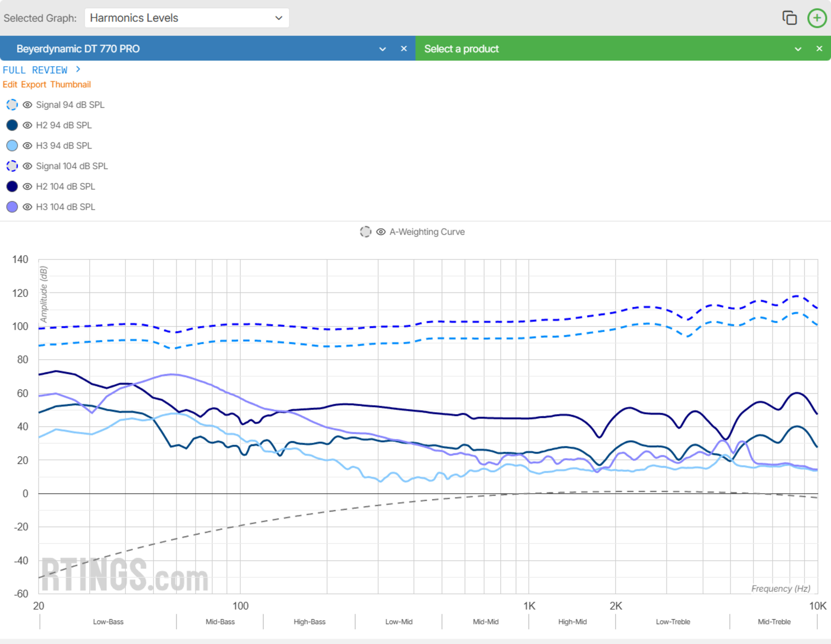Click the H3 94 dB SPL legend label
Viewport: 831px width, 644px height.
64,146
